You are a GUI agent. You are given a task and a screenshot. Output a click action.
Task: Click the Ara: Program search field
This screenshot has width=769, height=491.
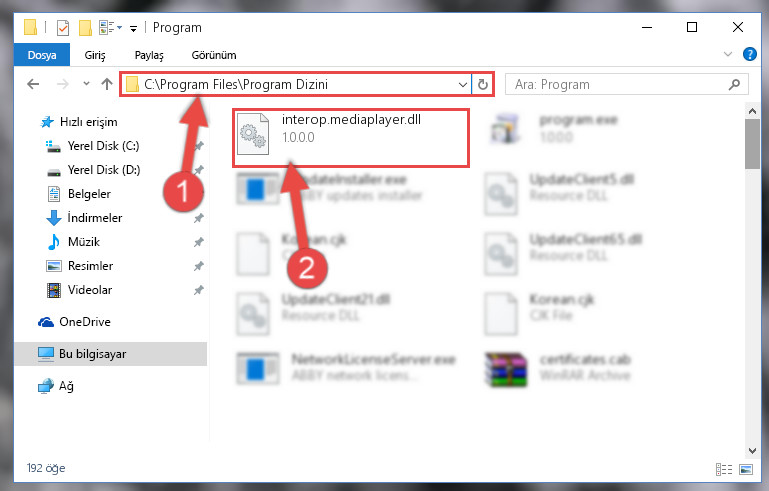pyautogui.click(x=618, y=84)
